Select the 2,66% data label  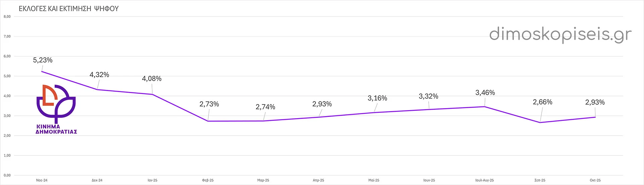[542, 102]
